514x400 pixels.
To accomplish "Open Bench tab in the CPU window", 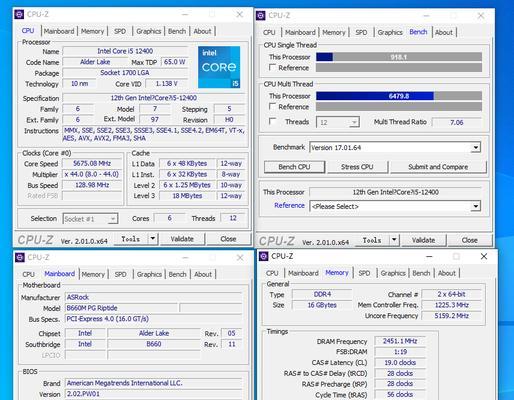I will tap(177, 31).
